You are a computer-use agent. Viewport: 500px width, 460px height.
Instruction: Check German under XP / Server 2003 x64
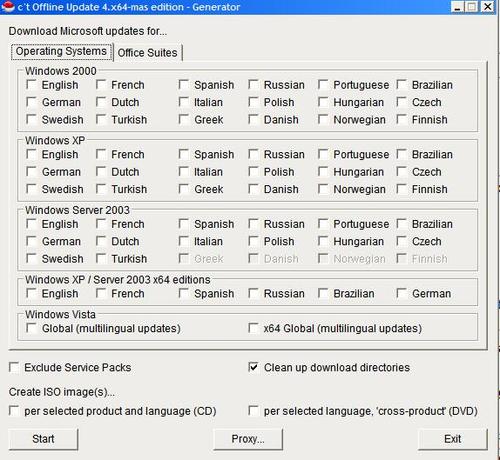click(402, 293)
